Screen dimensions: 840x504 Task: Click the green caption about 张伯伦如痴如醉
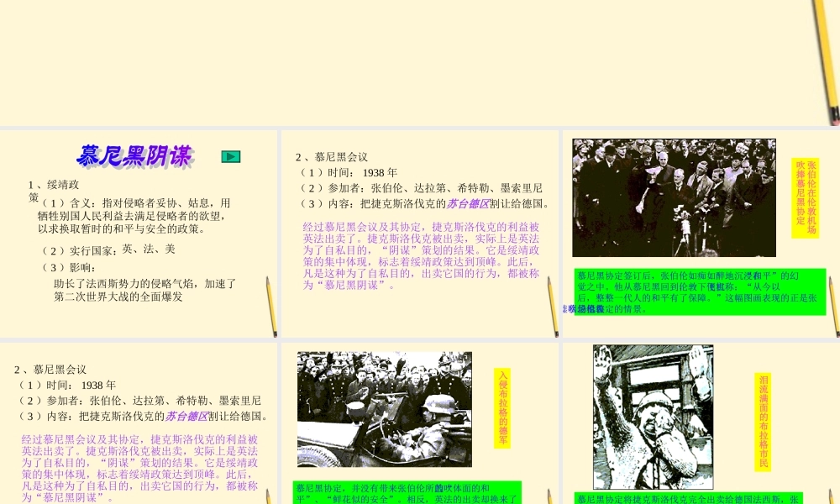click(701, 292)
